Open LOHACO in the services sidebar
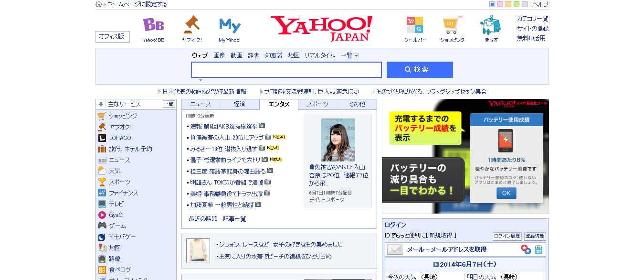Image resolution: width=644 pixels, height=280 pixels. [120, 138]
